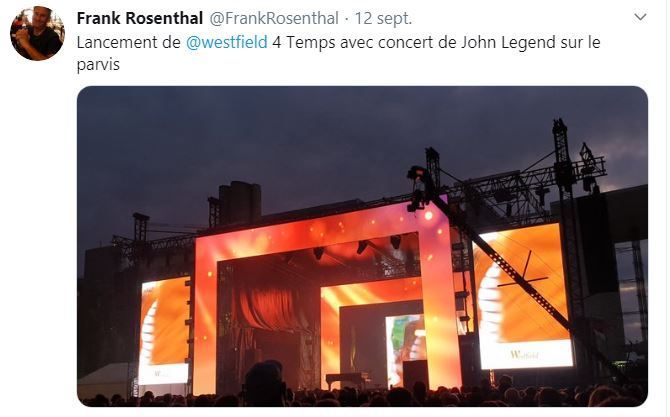Viewport: 670px width, 417px height.
Task: Open the 12 sept. tweet timestamp
Action: 383,18
